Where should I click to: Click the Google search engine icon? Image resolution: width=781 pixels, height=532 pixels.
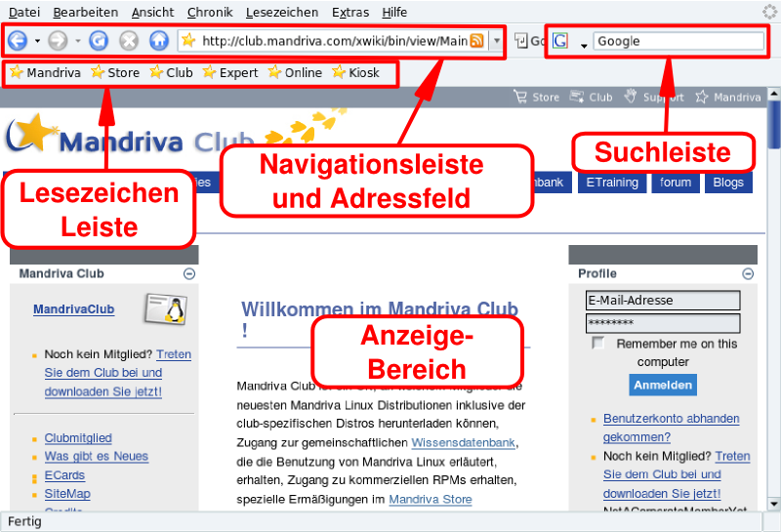point(560,41)
